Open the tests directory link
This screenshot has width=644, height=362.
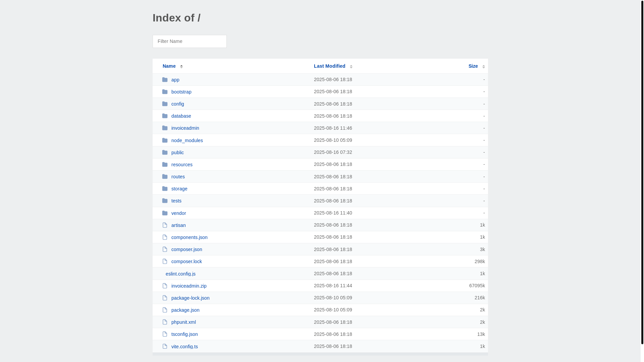[176, 201]
